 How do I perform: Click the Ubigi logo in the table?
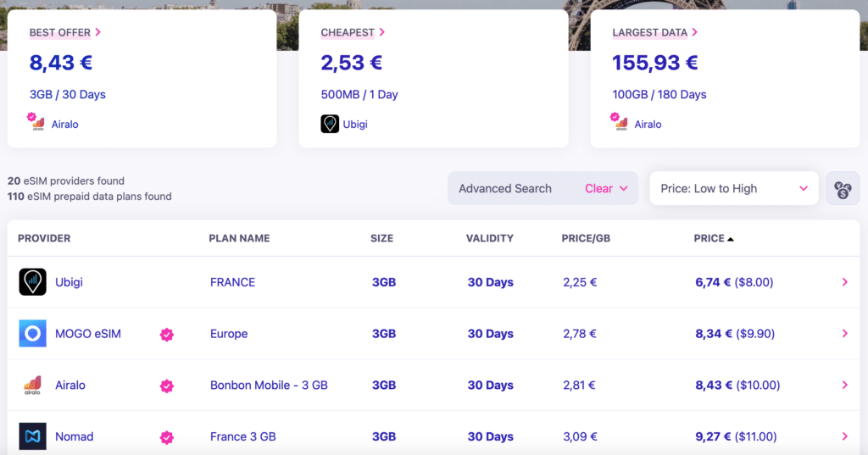pyautogui.click(x=32, y=282)
